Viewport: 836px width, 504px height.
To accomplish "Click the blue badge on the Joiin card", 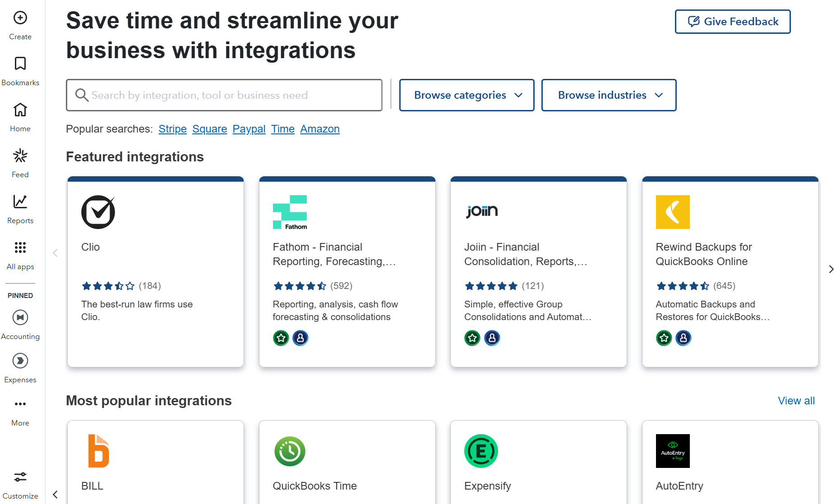I will (492, 338).
